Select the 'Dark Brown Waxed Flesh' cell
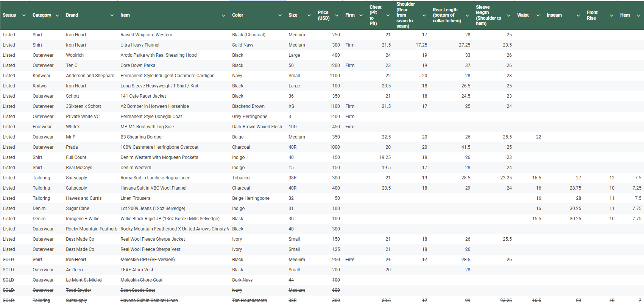The image size is (644, 305). [x=257, y=127]
